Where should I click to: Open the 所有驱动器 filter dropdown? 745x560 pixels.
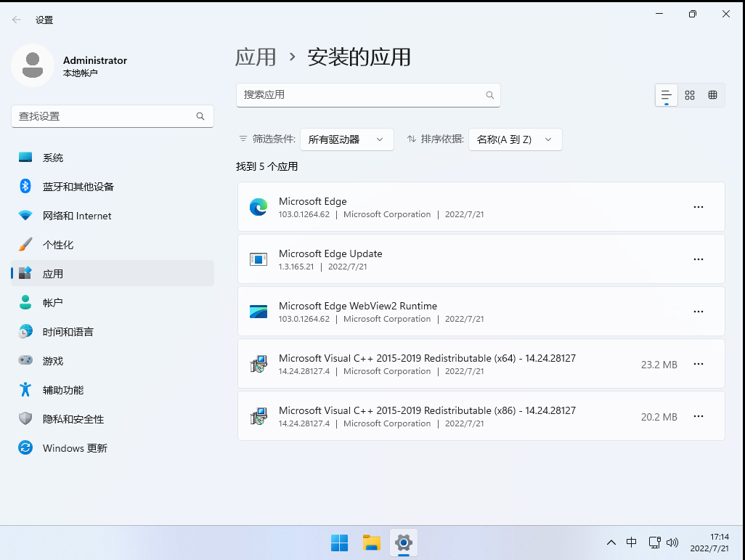tap(347, 139)
